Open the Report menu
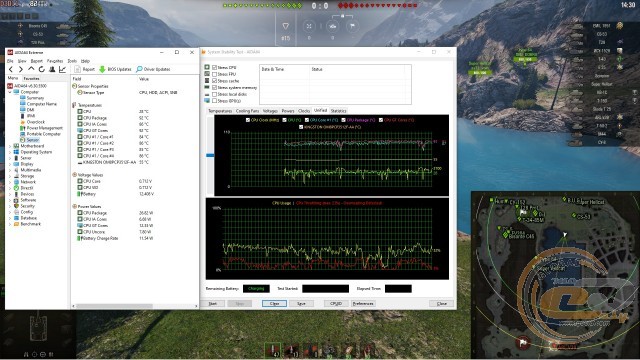This screenshot has width=640, height=360. [x=37, y=61]
